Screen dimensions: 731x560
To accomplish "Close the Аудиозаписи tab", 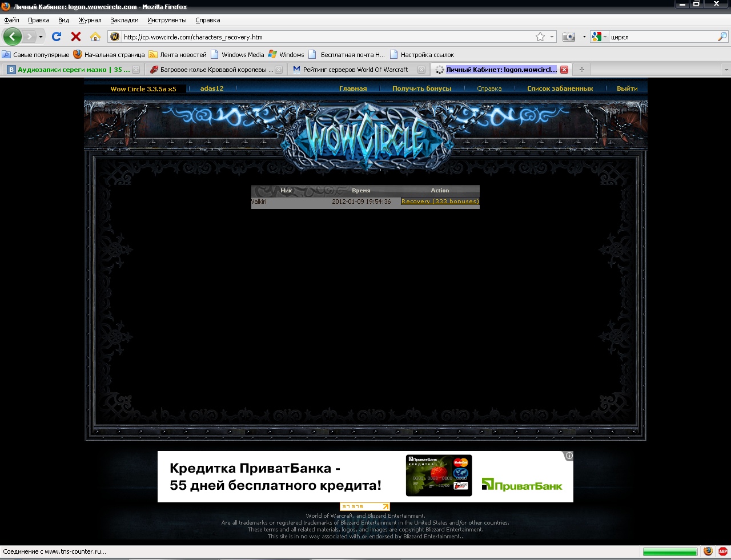I will [x=136, y=70].
